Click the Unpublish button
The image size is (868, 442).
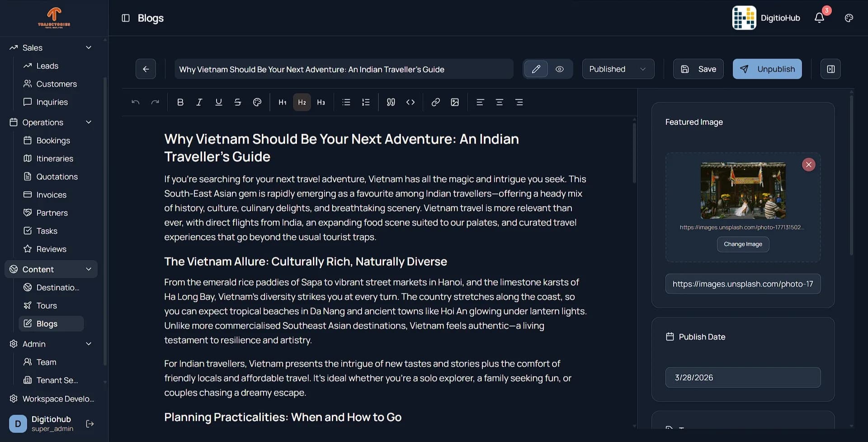[x=767, y=69]
